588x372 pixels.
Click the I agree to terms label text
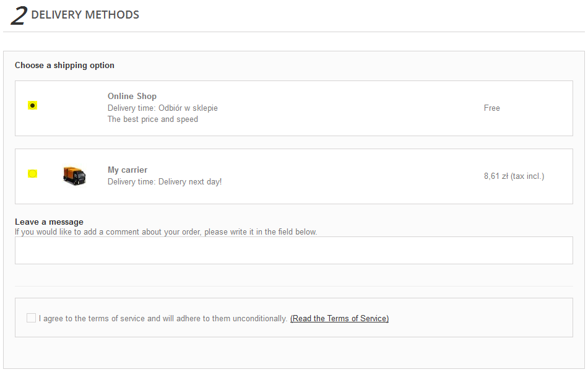click(x=163, y=319)
